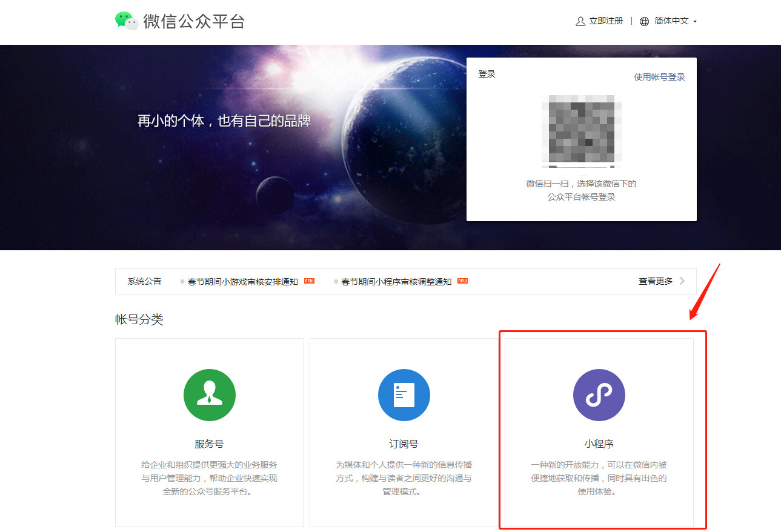The image size is (781, 532).
Task: Select the 小程序 title text
Action: tap(599, 444)
